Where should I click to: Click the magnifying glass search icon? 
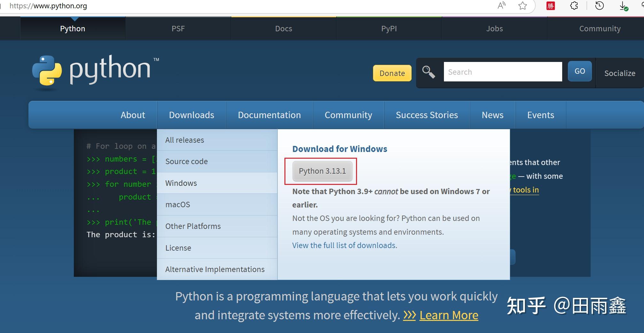click(429, 72)
